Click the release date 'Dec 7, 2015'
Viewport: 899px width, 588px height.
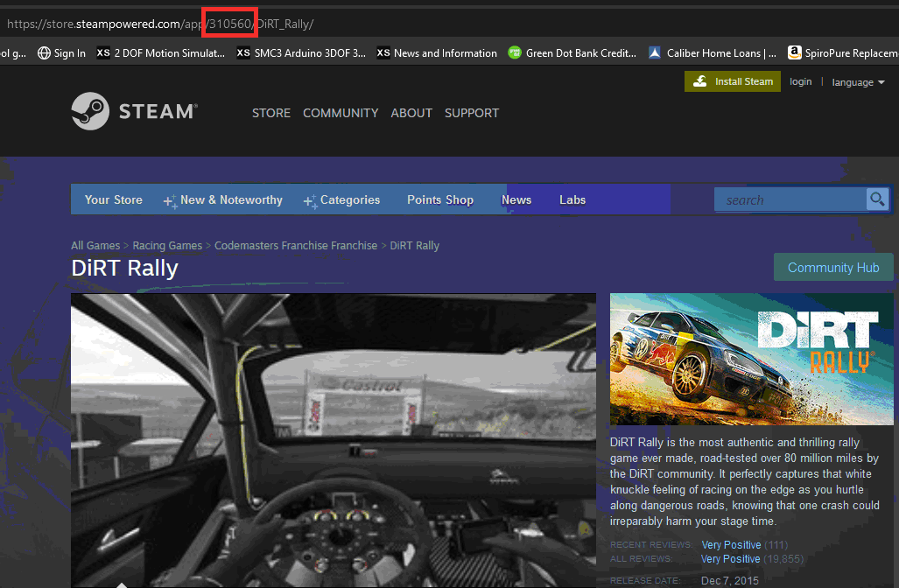point(730,580)
